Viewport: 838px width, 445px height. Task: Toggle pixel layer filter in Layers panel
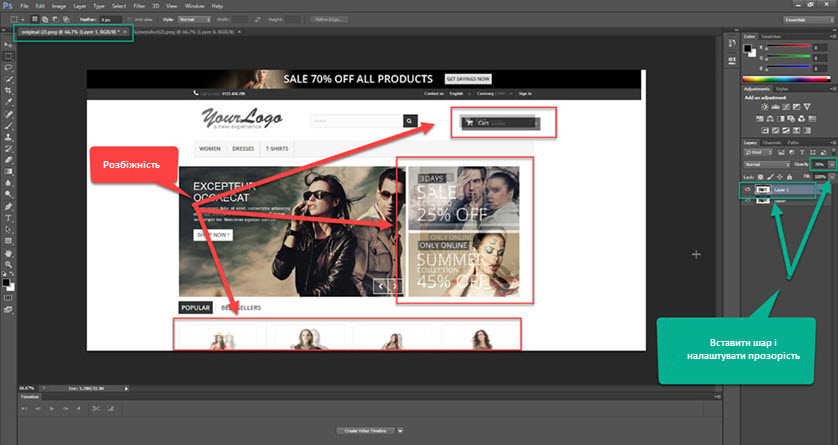[x=781, y=153]
